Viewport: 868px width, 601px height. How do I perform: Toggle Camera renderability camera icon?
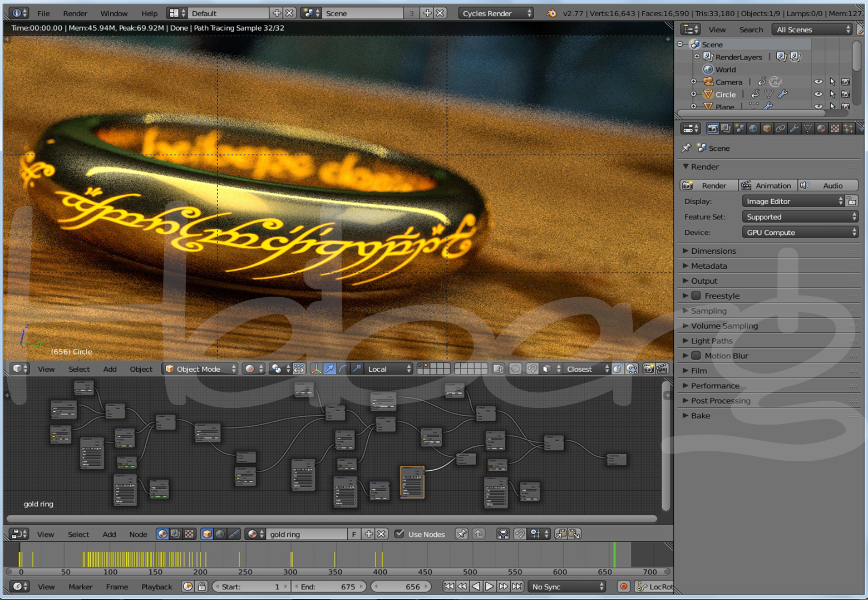pyautogui.click(x=846, y=82)
